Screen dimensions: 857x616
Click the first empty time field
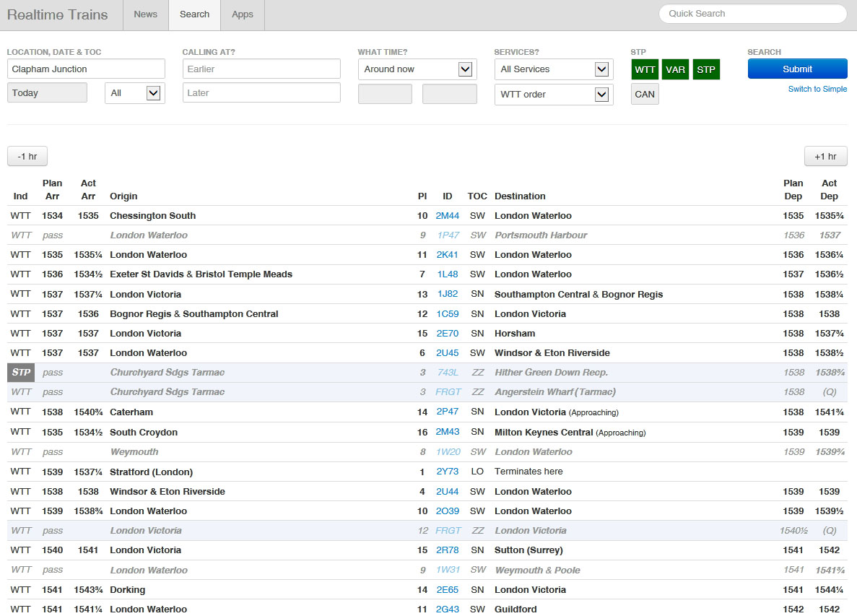pos(385,94)
